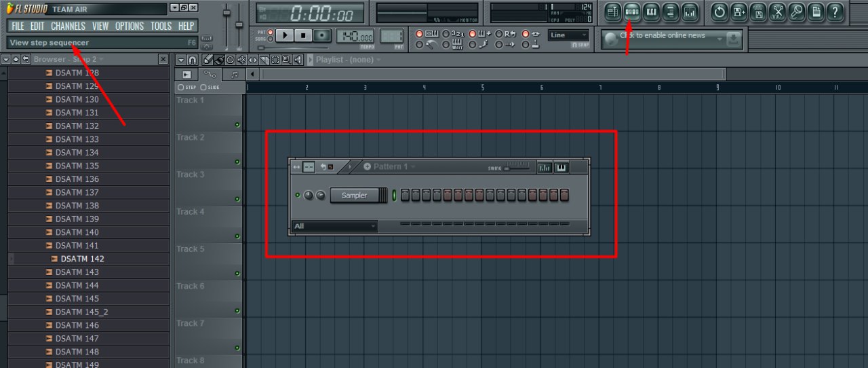Open the project info document icon
Screen dimensions: 868x368
pyautogui.click(x=816, y=11)
